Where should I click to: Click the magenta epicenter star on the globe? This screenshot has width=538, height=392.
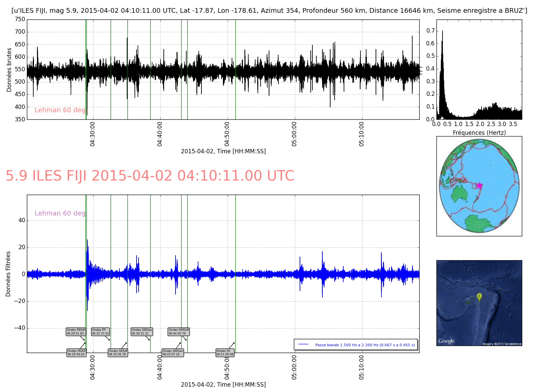click(479, 186)
